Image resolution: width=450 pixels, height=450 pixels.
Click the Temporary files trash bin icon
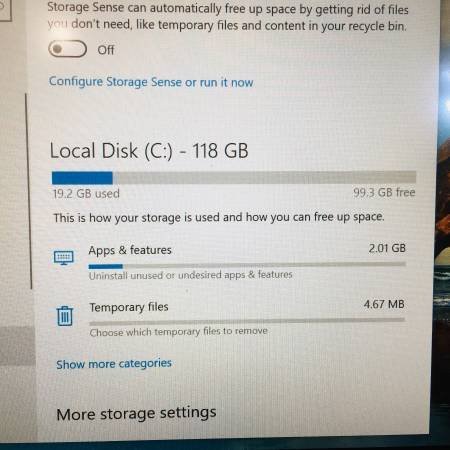(x=64, y=316)
